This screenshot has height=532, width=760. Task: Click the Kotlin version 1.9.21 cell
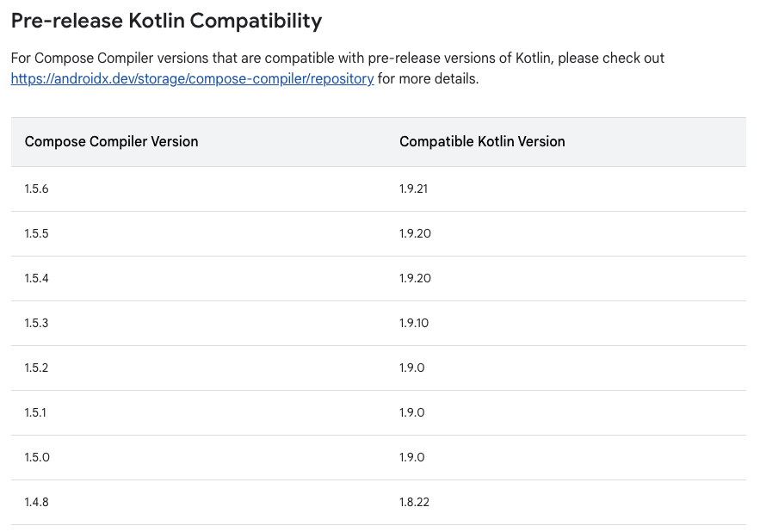(x=412, y=189)
